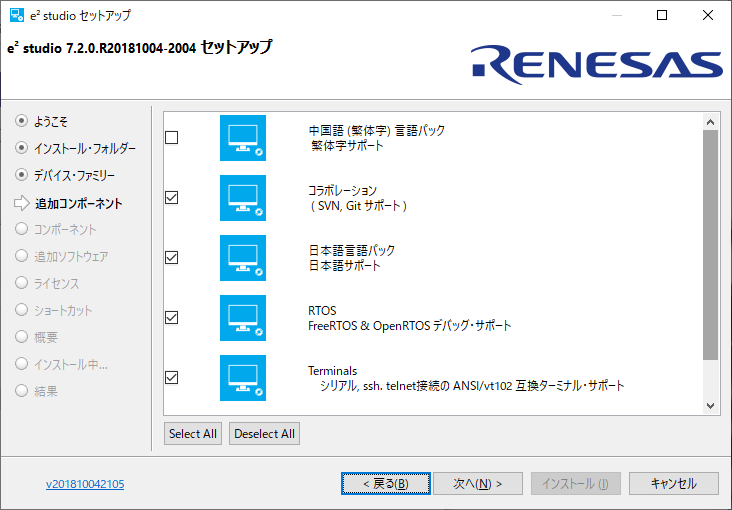Image resolution: width=732 pixels, height=510 pixels.
Task: Click the Deselect All button
Action: click(x=264, y=434)
